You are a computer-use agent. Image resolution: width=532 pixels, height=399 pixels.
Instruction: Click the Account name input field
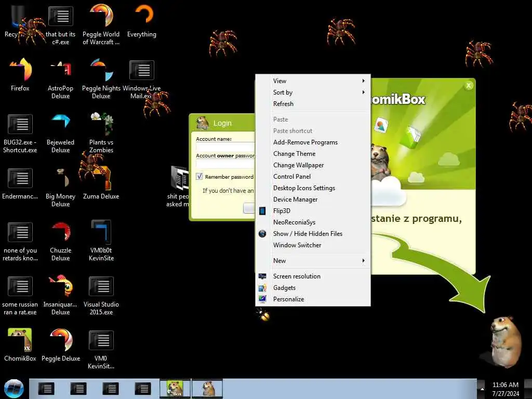click(x=225, y=147)
